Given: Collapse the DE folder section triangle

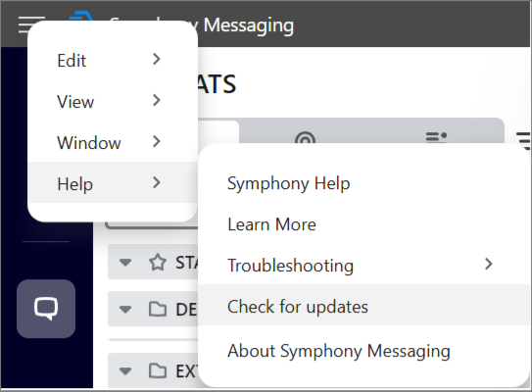Looking at the screenshot, I should click(125, 310).
